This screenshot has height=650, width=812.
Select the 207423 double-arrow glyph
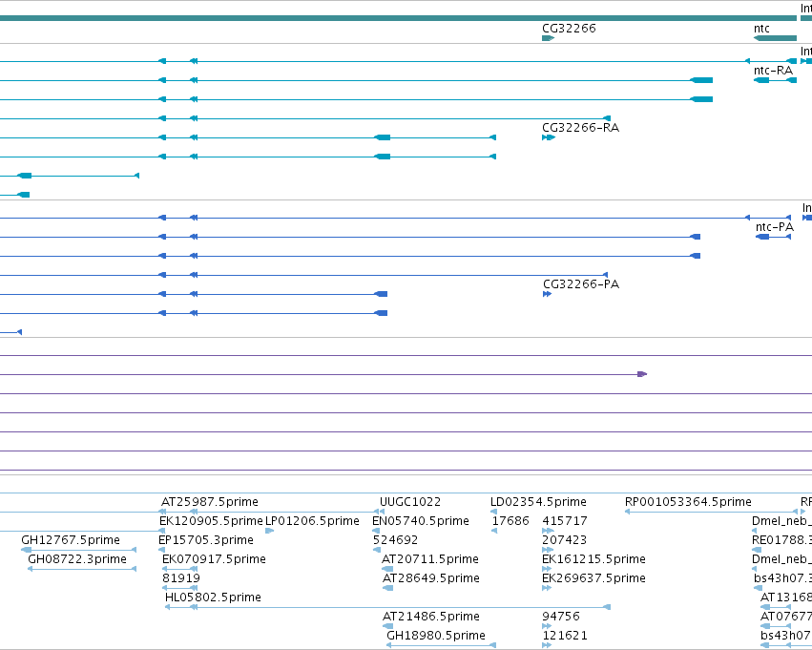[x=548, y=550]
